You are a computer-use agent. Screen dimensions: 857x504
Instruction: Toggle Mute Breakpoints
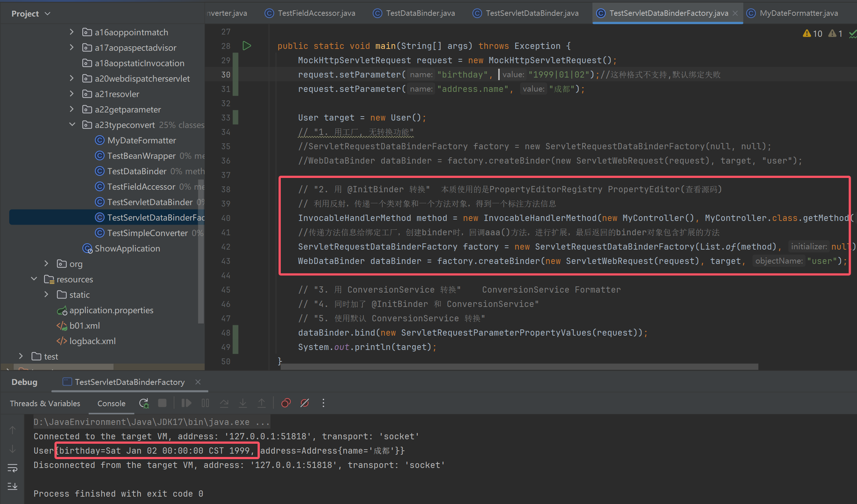305,403
